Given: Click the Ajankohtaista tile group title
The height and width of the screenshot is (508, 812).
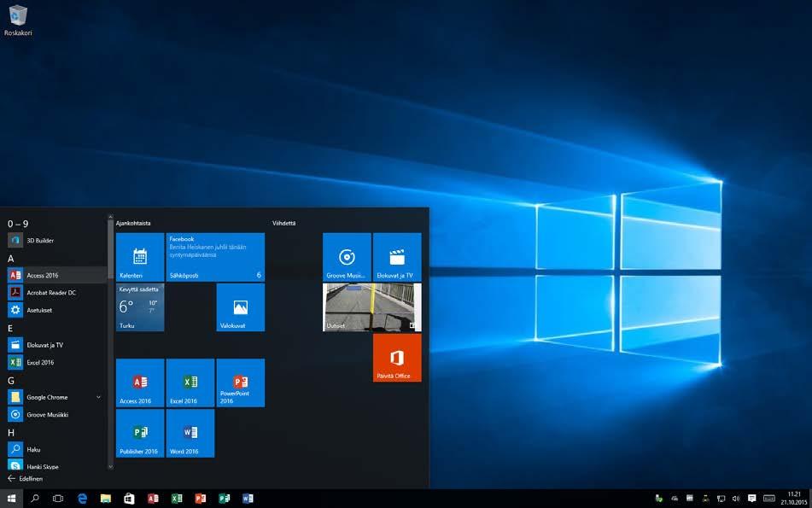Looking at the screenshot, I should tap(133, 223).
